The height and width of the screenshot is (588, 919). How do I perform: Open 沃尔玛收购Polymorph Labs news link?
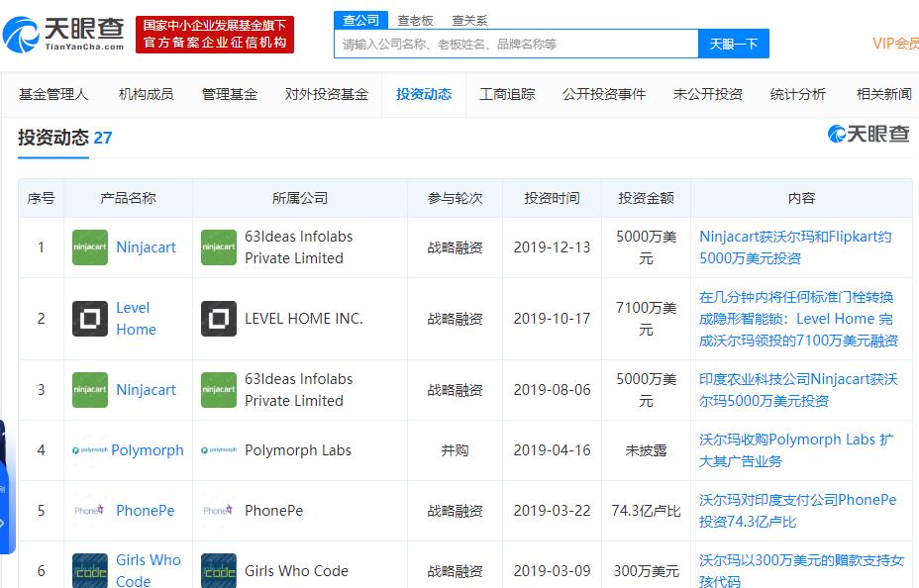point(796,450)
